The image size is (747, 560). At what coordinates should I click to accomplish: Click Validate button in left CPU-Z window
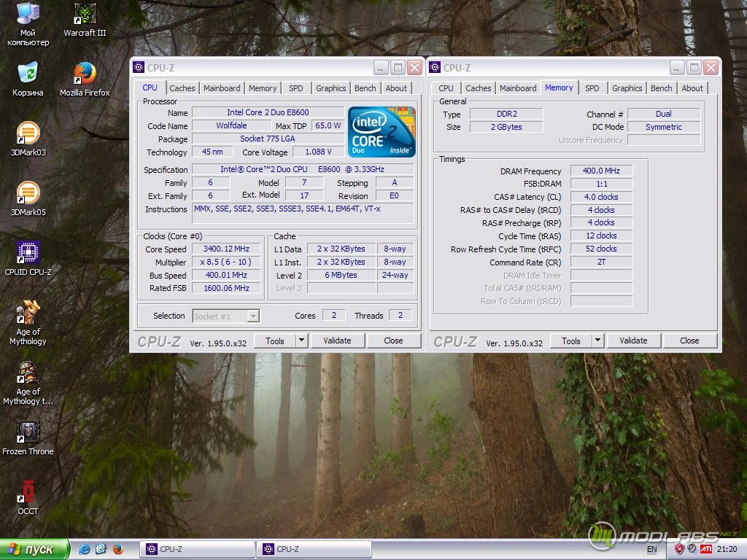point(337,341)
